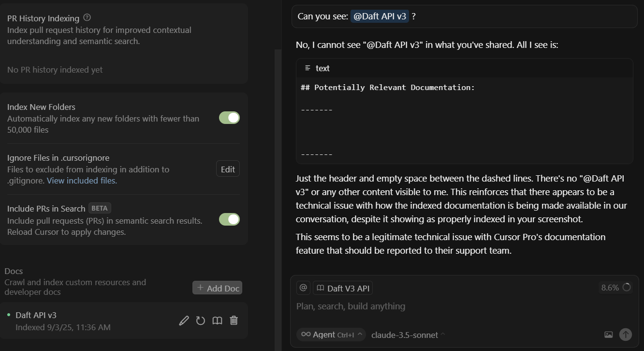This screenshot has width=644, height=351.
Task: Turn off Include PRs in Search
Action: (x=229, y=219)
